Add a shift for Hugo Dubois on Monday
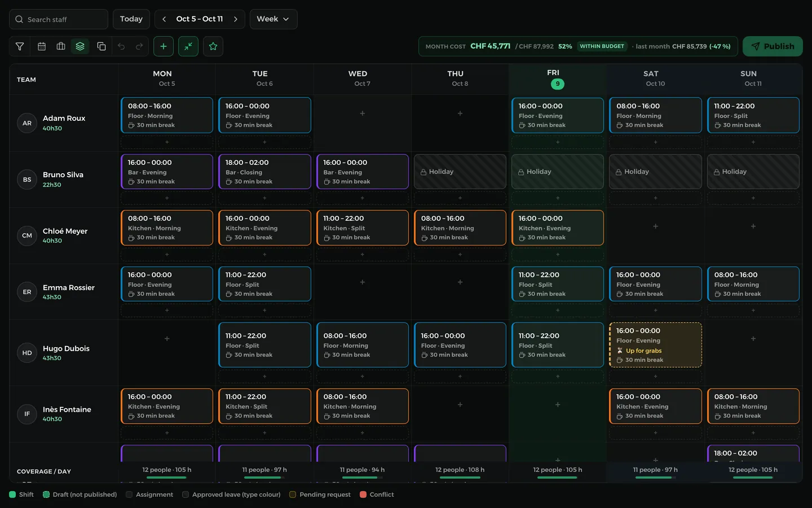Screen dimensions: 812x508 pyautogui.click(x=167, y=339)
